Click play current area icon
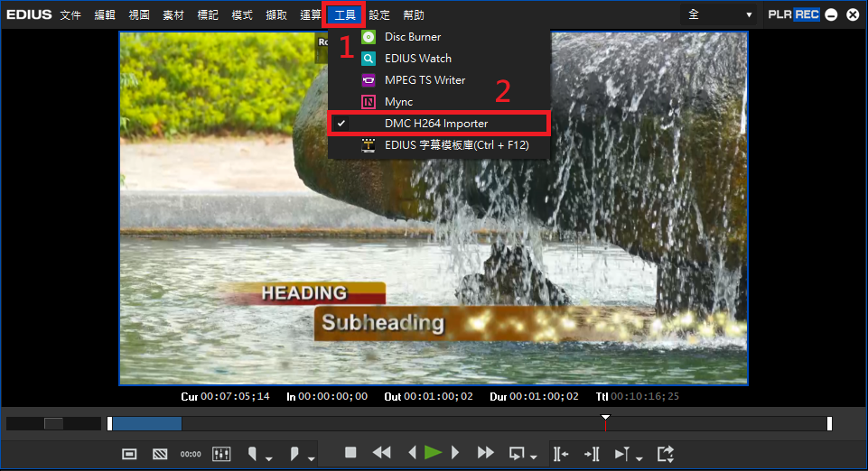The height and width of the screenshot is (471, 868). coord(622,454)
